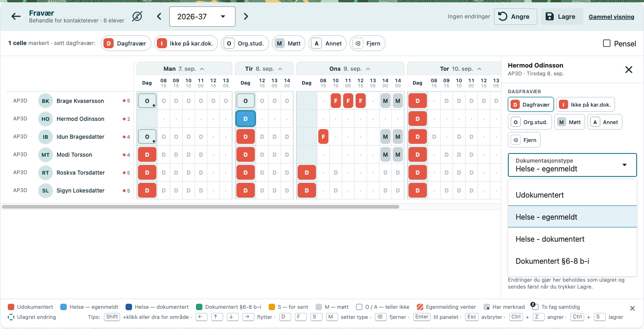Open the Gammel visning link
Image resolution: width=644 pixels, height=329 pixels.
[611, 17]
